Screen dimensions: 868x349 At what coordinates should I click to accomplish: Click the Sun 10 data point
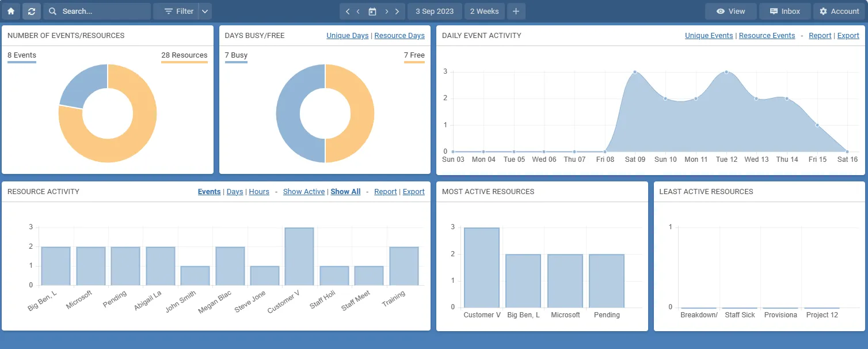665,98
